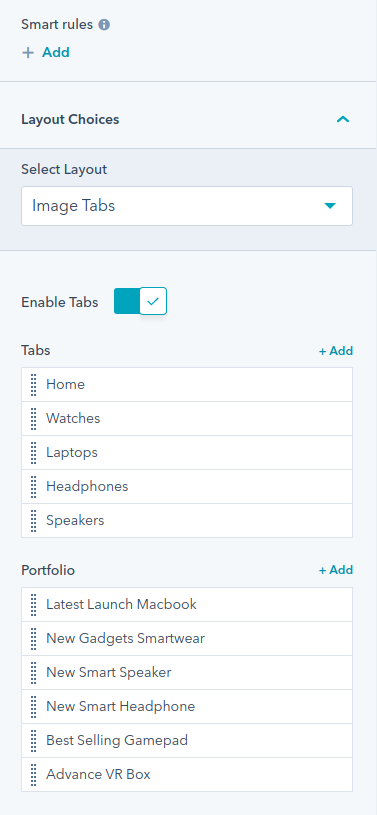Click the Add smart rule link
This screenshot has width=377, height=815.
point(56,52)
